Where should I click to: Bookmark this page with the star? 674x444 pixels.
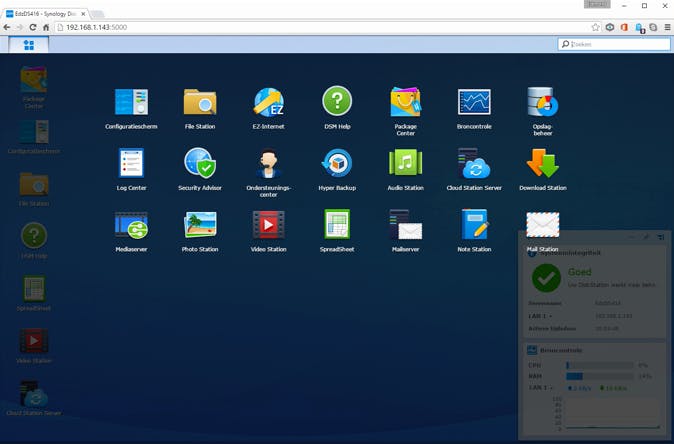click(595, 27)
